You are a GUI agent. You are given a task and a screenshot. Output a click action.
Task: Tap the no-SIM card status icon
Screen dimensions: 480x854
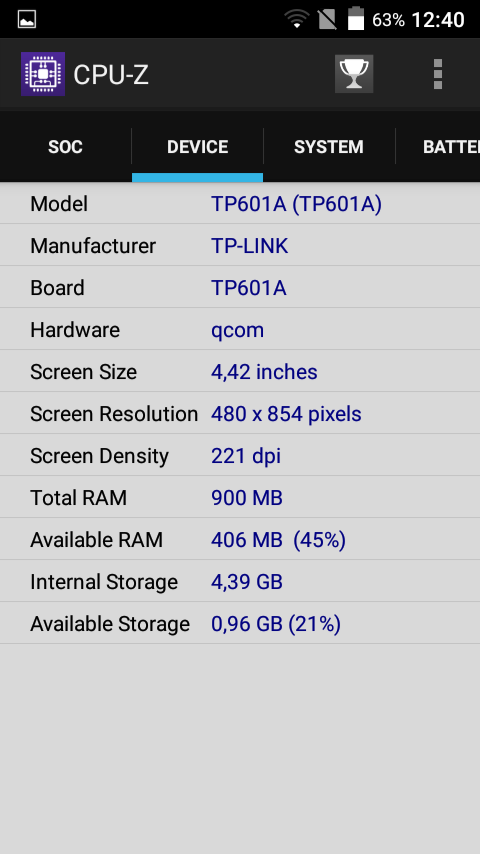coord(327,19)
